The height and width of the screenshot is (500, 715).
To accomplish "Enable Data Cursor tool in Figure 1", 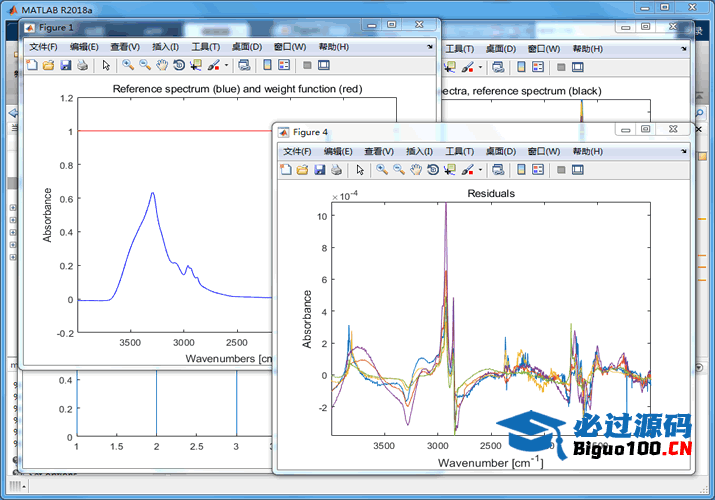I will 196,65.
